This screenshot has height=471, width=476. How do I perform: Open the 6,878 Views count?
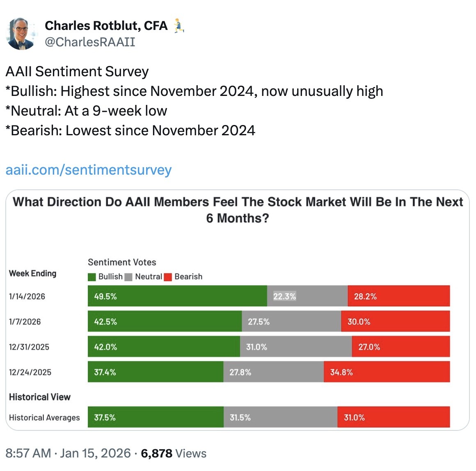click(174, 453)
